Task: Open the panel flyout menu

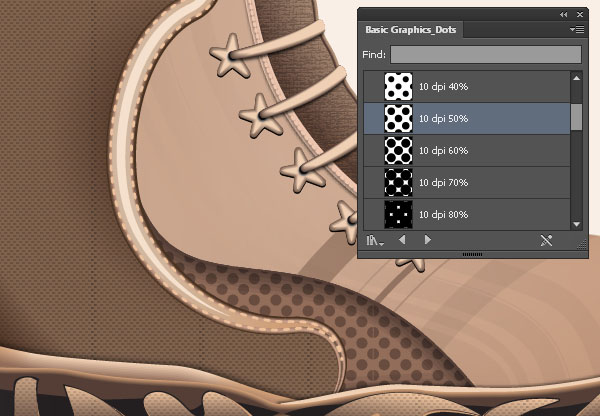Action: pyautogui.click(x=577, y=29)
